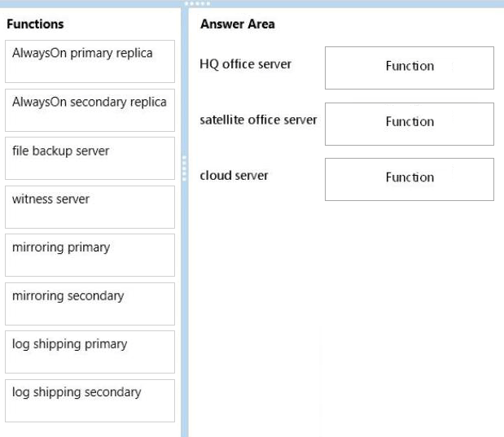Select the mirroring primary option
504x437 pixels.
90,255
